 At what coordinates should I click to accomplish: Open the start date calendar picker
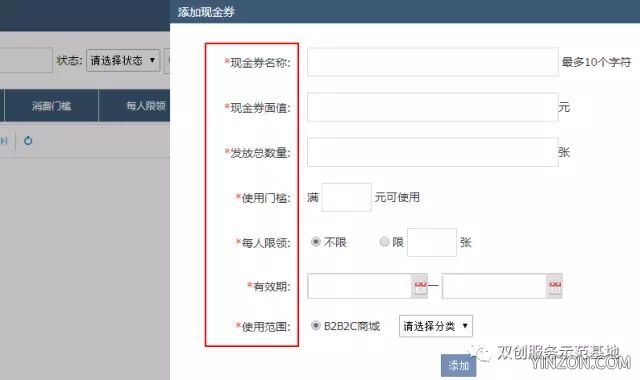click(420, 287)
